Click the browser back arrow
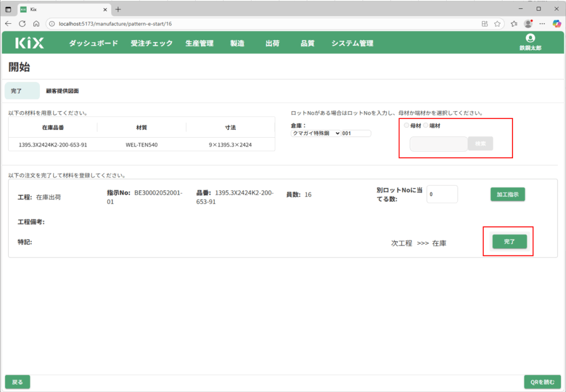 click(x=8, y=24)
